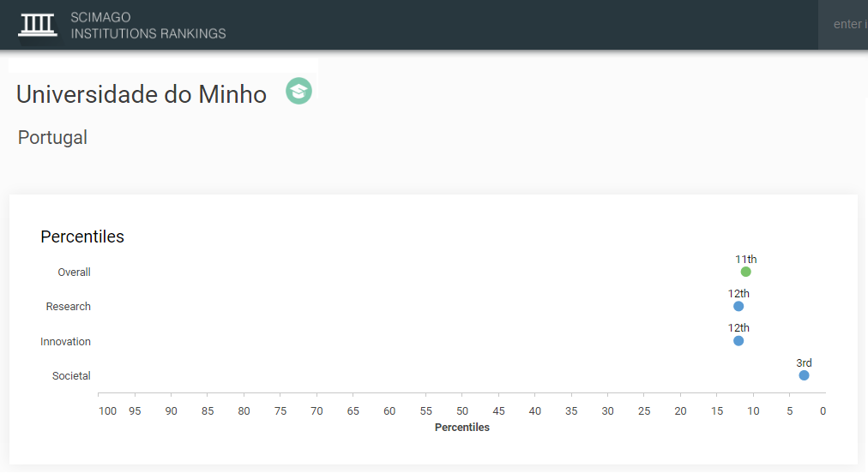
Task: Click the Societal row label
Action: 71,376
